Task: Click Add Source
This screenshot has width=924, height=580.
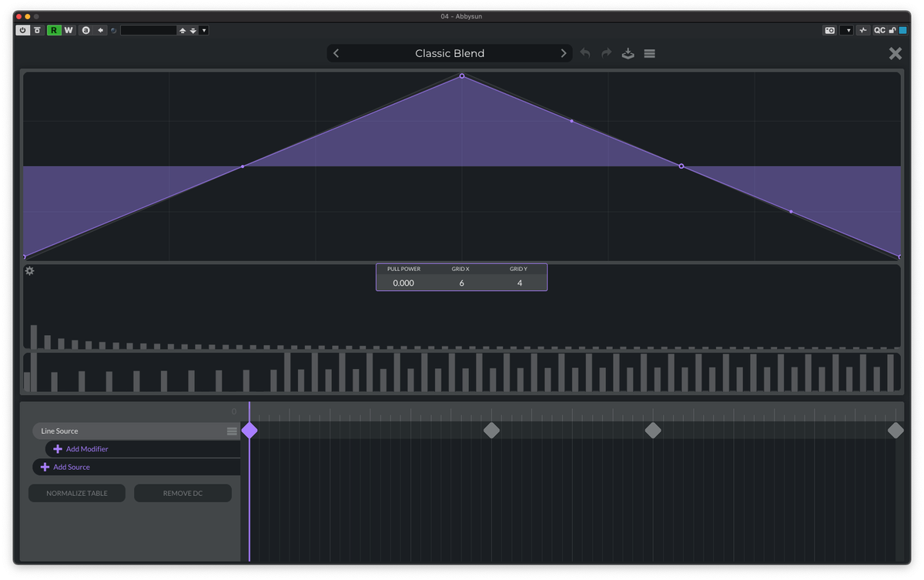Action: point(72,467)
